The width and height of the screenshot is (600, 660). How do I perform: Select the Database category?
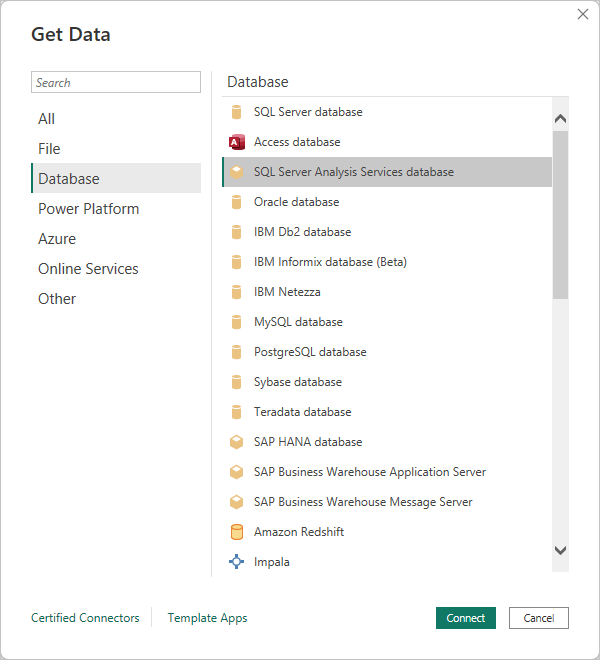point(116,178)
